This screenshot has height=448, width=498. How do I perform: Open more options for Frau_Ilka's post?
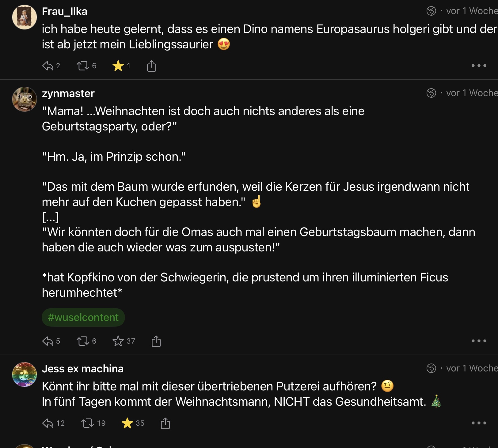click(x=479, y=66)
